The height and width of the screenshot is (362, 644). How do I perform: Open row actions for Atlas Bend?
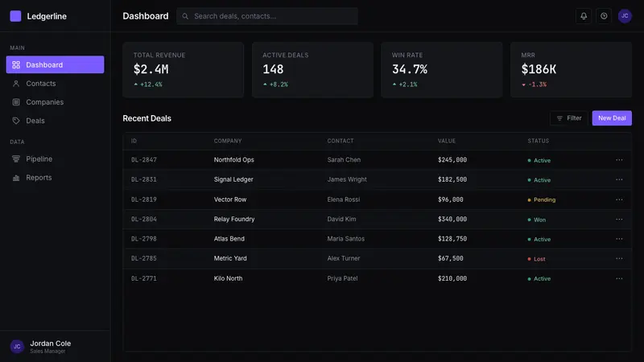pos(619,239)
